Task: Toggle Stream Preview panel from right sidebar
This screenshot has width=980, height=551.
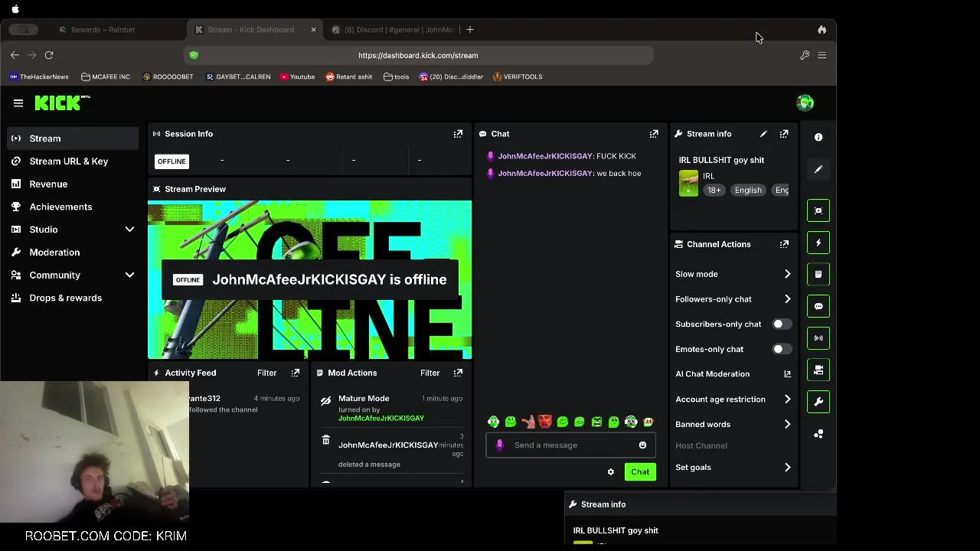Action: tap(818, 210)
